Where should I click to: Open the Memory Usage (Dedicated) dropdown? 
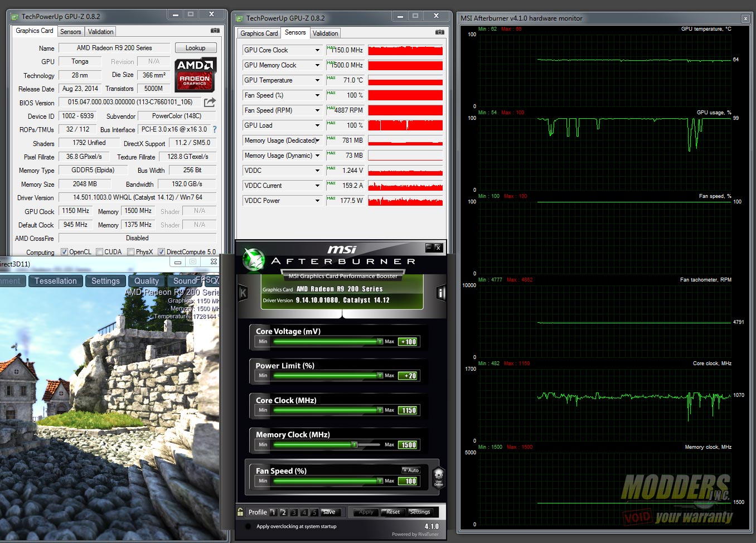click(x=317, y=140)
